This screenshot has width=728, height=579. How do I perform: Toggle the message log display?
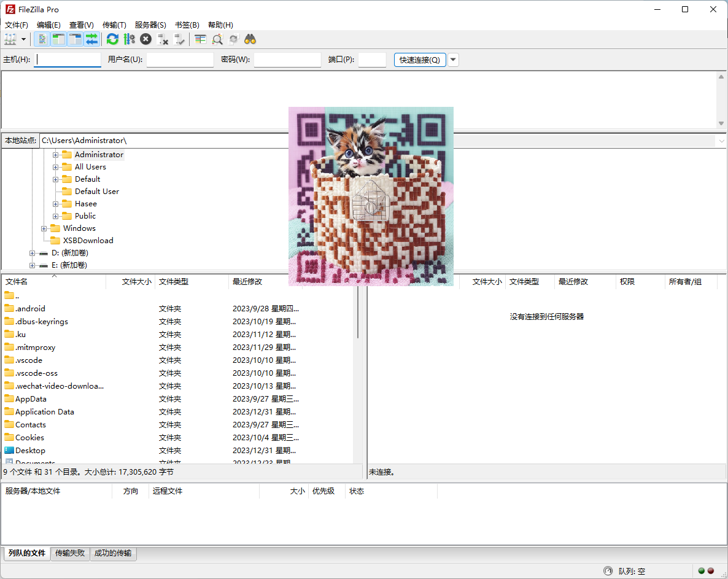(x=41, y=39)
